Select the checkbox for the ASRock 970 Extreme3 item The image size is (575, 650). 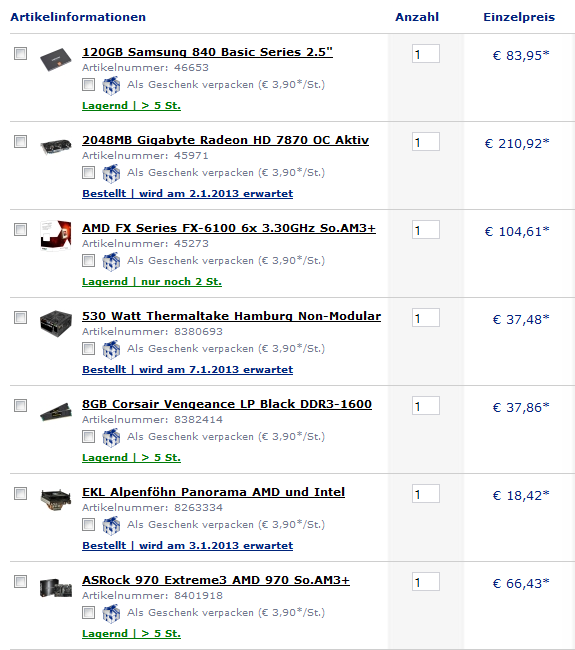[20, 582]
